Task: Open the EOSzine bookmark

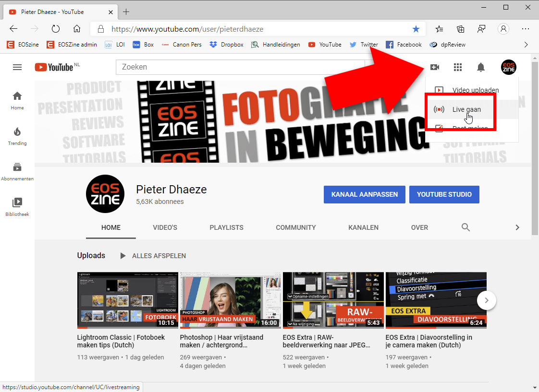Action: click(23, 45)
